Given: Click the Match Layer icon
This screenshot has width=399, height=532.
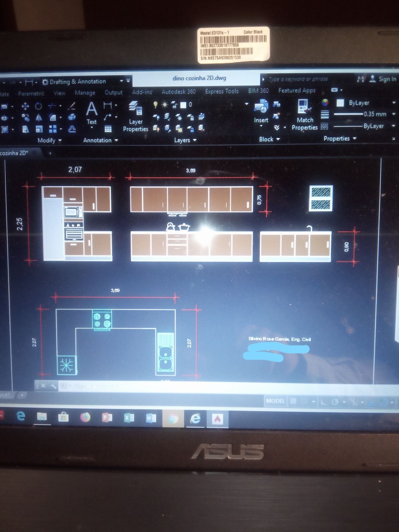Looking at the screenshot, I should point(201,128).
